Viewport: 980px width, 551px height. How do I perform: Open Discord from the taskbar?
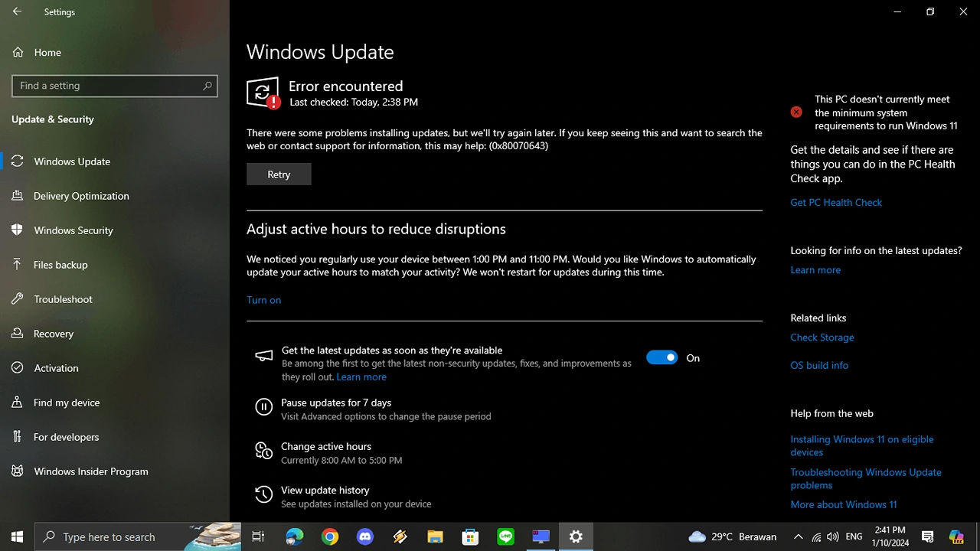(x=365, y=536)
